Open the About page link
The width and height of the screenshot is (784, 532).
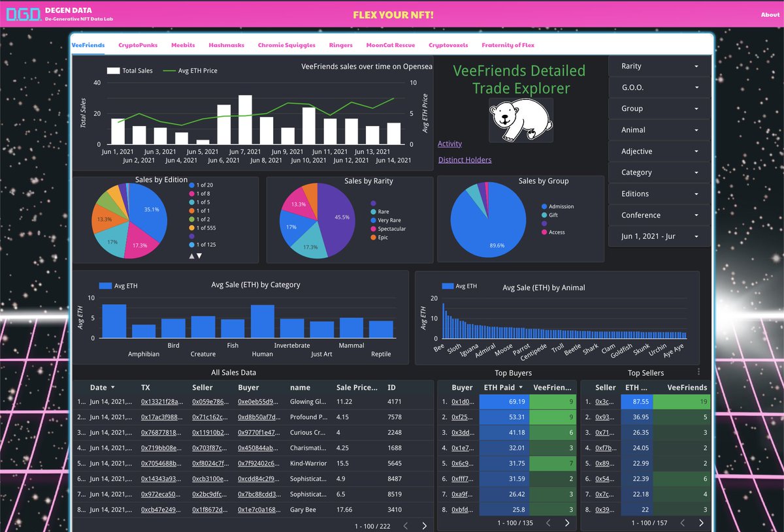(770, 14)
